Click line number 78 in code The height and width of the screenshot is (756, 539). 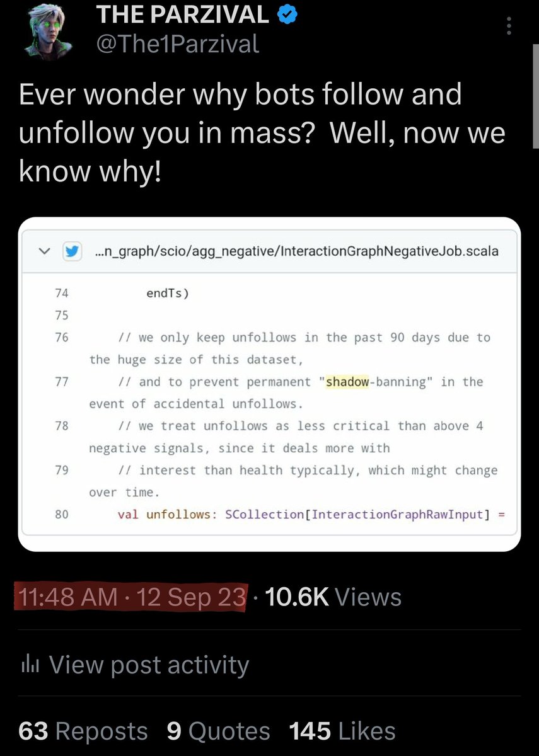click(61, 426)
